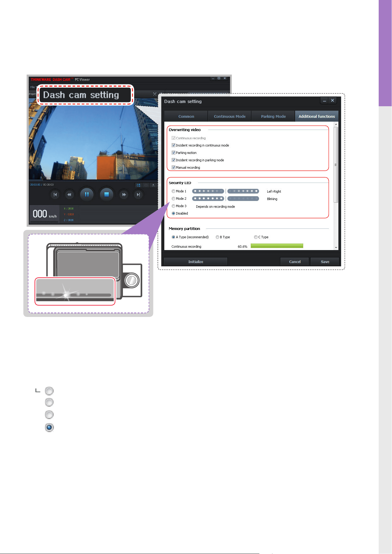Screen dimensions: 392x554
Task: Click the 'Blinking' label
Action: [x=272, y=199]
